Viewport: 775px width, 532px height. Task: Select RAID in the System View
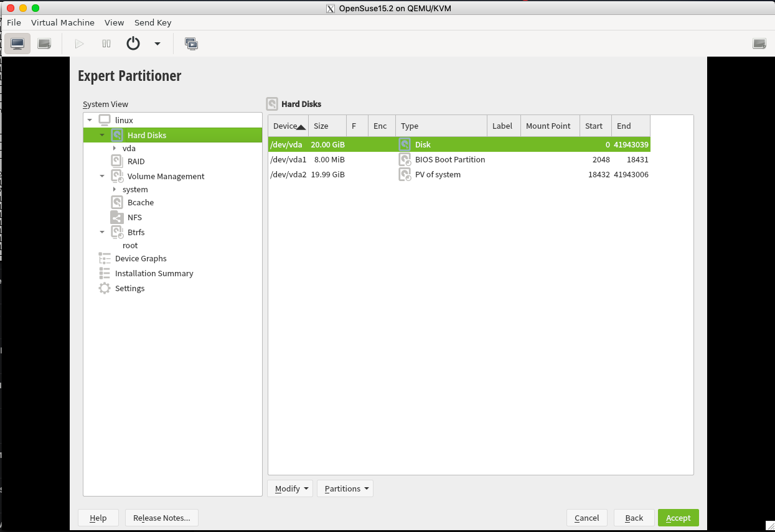136,161
